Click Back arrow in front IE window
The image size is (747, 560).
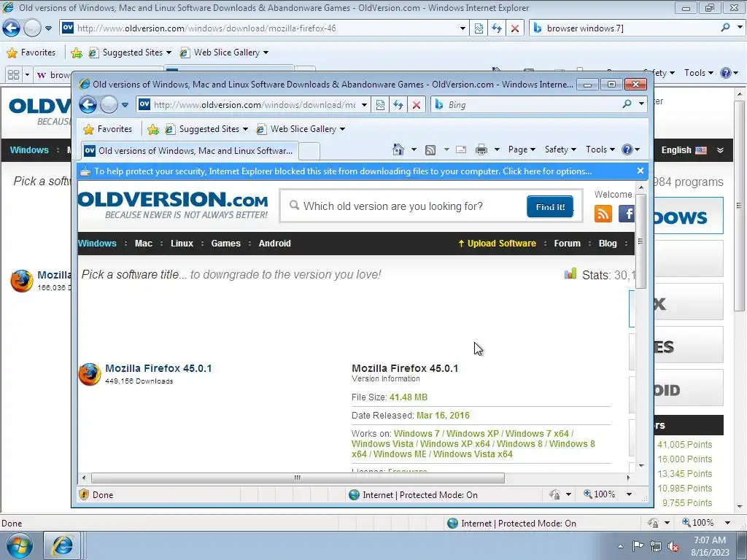tap(88, 105)
